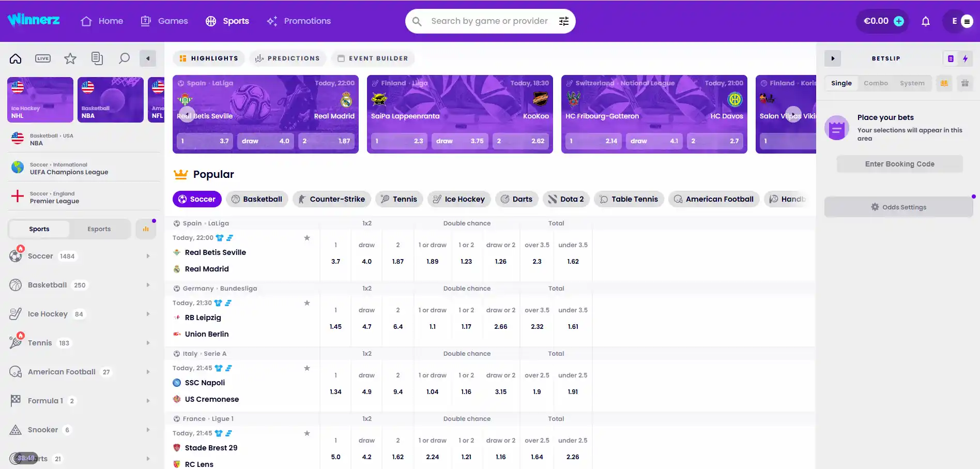Favorite the RB Leipzig match
The height and width of the screenshot is (469, 980).
pos(307,303)
